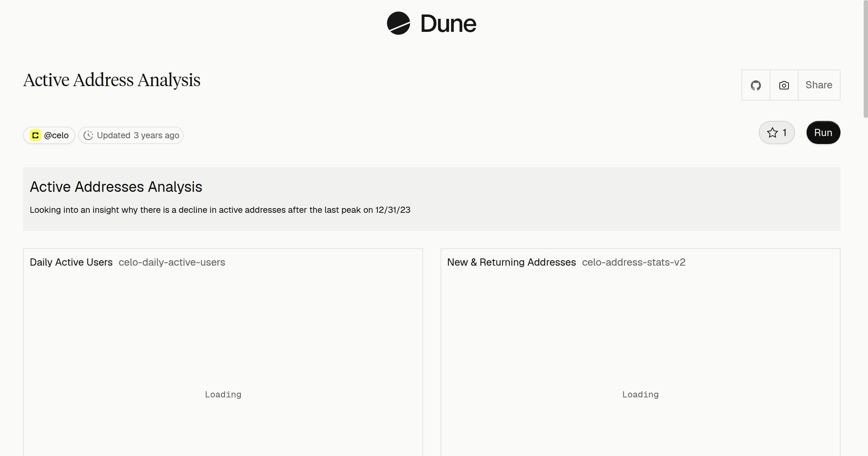
Task: Click the Daily Active Users title
Action: click(71, 262)
